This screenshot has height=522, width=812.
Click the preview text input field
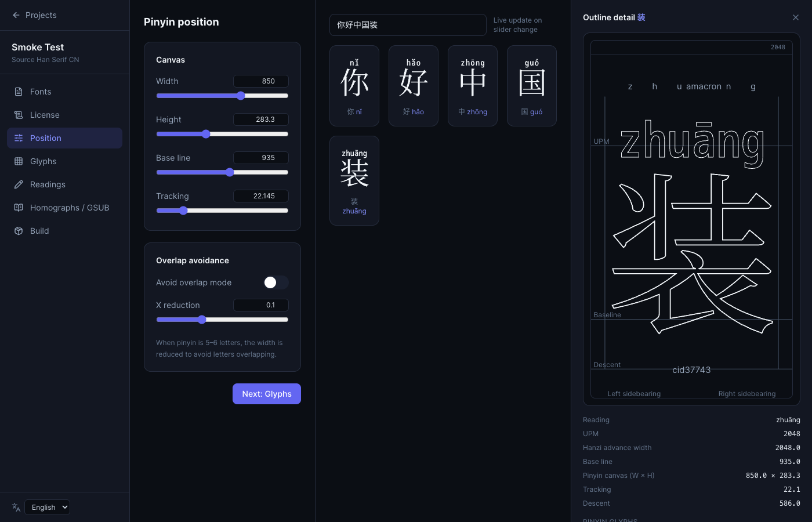tap(408, 25)
